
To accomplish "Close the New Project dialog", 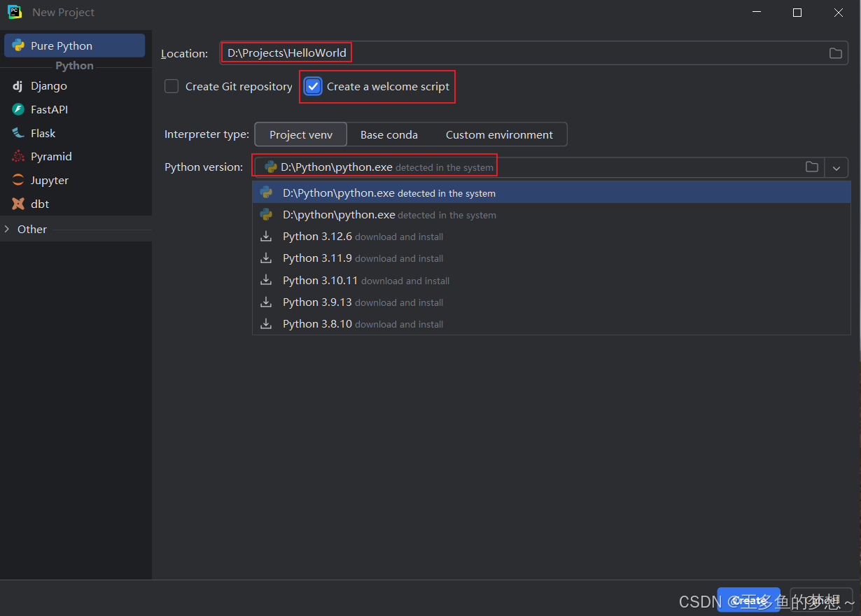I will tap(839, 13).
